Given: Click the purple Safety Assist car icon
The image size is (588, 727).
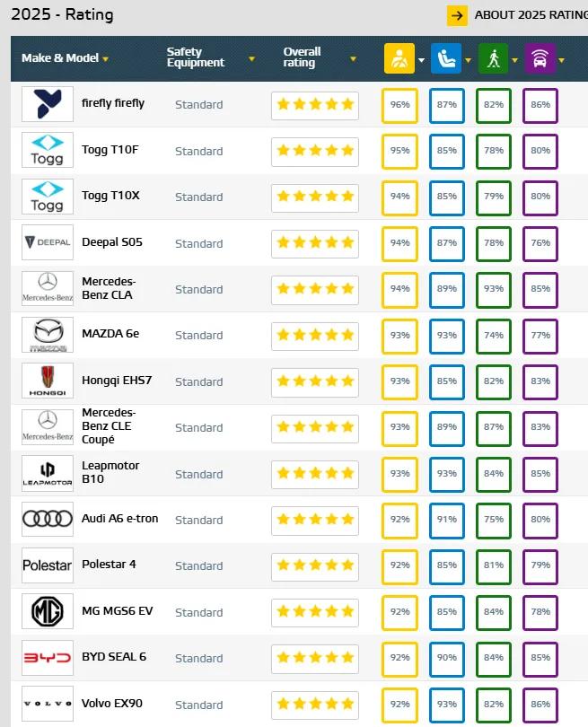Looking at the screenshot, I should coord(539,58).
